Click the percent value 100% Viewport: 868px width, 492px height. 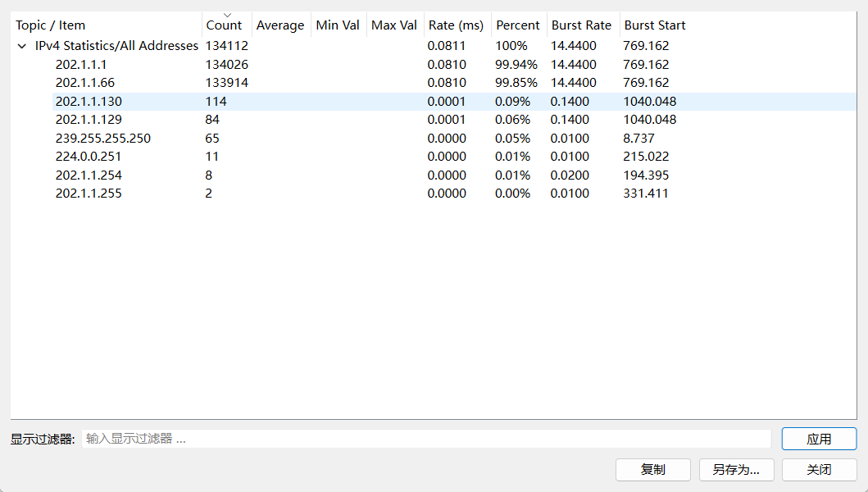(511, 46)
